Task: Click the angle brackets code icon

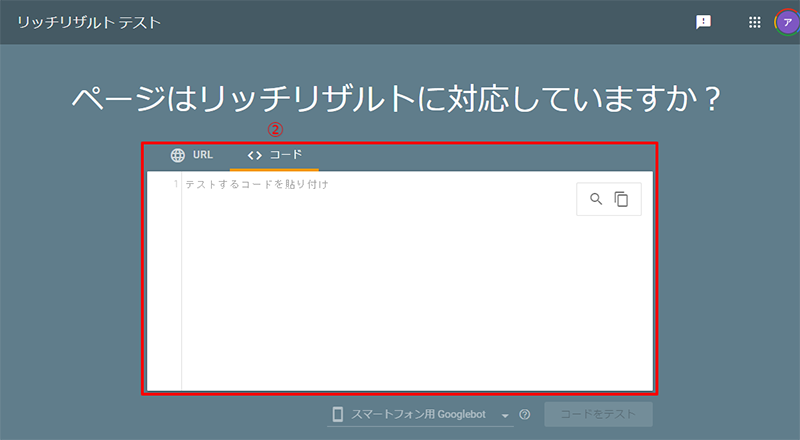Action: point(254,155)
